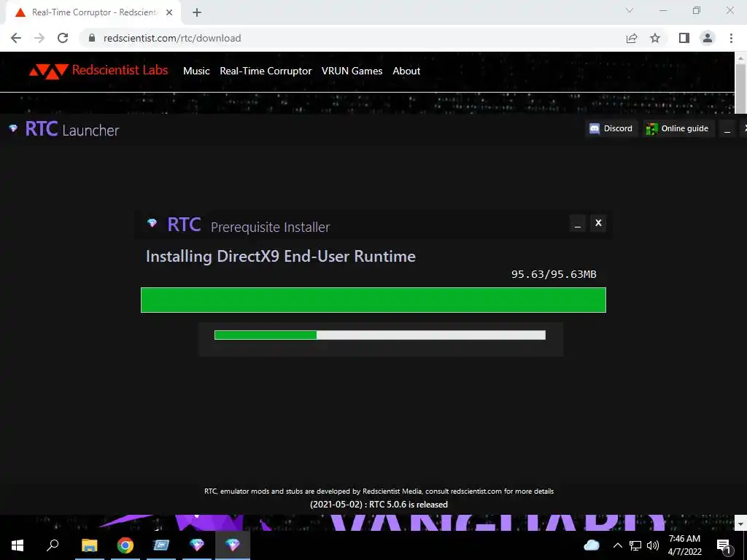Click the '95.63/95.63MB' download size text
This screenshot has width=747, height=560.
click(x=554, y=274)
